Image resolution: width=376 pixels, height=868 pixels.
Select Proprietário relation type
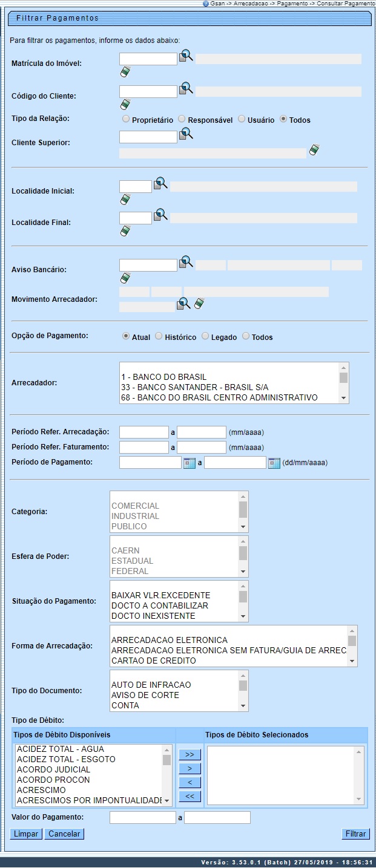[x=126, y=120]
